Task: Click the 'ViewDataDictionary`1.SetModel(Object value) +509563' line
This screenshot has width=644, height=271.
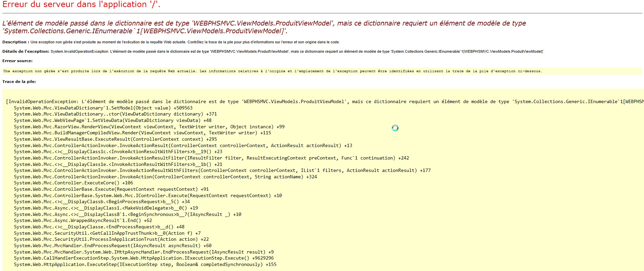Action: pyautogui.click(x=103, y=108)
